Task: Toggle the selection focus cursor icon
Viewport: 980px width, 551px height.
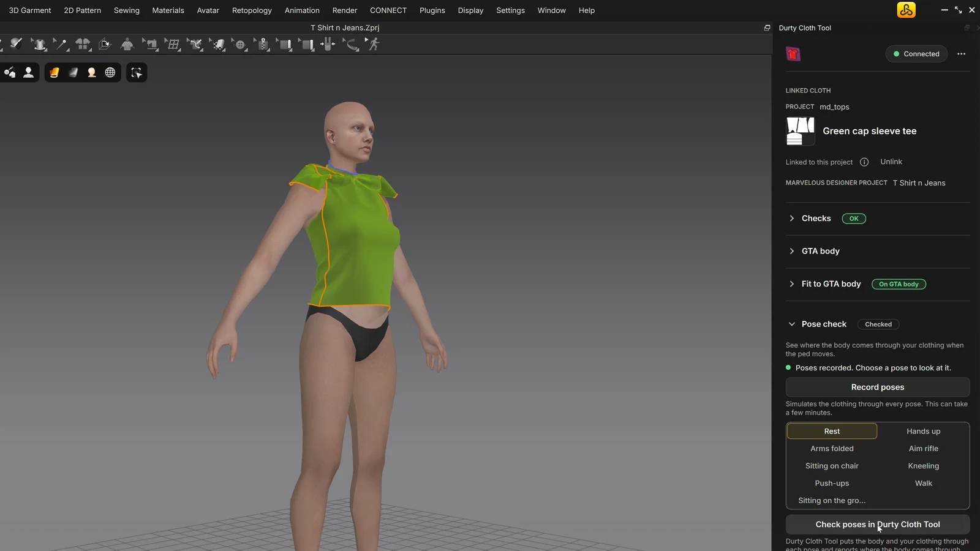Action: tap(137, 72)
